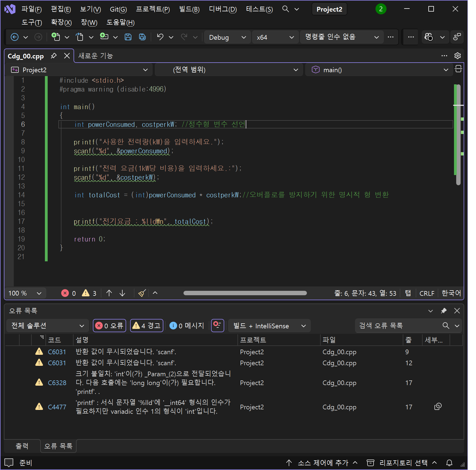Viewport: 476px width, 470px height.
Task: Open the x64 platform dropdown
Action: (275, 37)
